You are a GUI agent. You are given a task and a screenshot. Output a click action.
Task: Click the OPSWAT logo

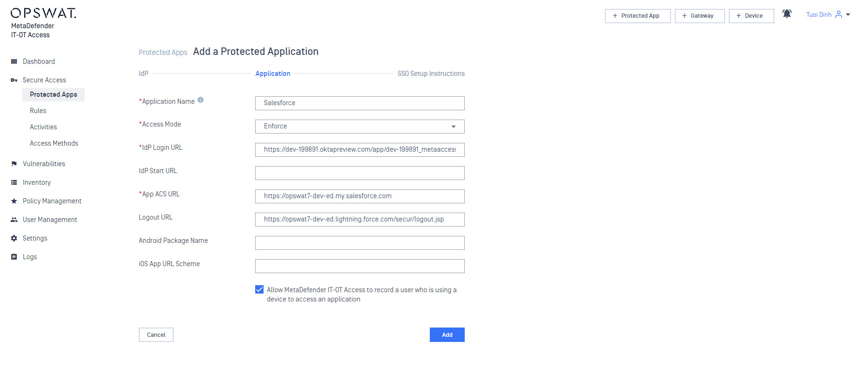pos(43,13)
